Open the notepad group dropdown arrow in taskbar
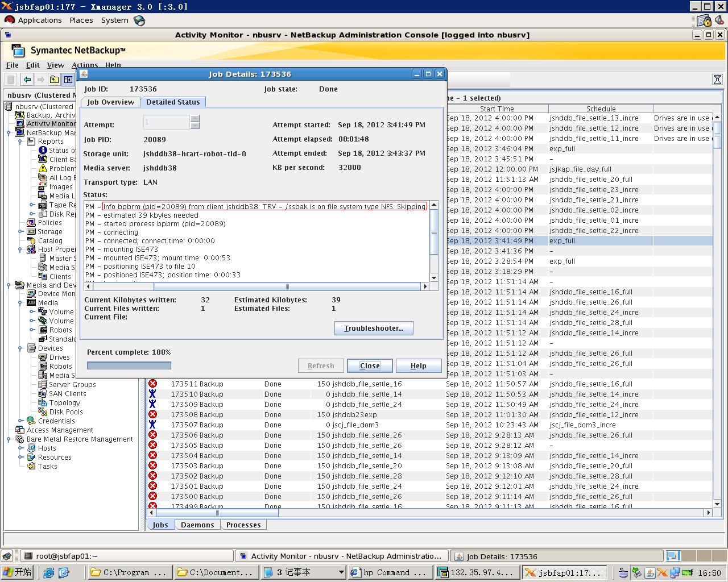 (341, 572)
